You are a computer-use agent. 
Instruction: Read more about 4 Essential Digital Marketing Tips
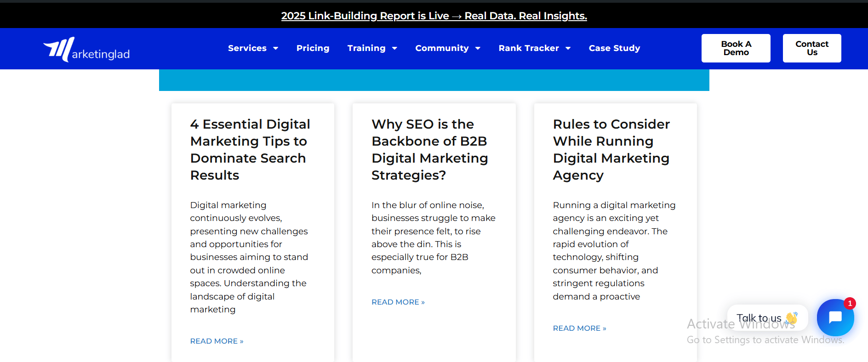point(217,341)
